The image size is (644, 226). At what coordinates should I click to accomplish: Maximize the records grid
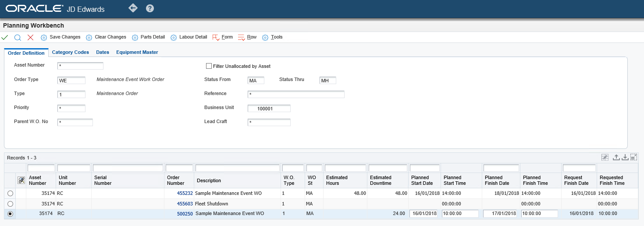point(633,157)
